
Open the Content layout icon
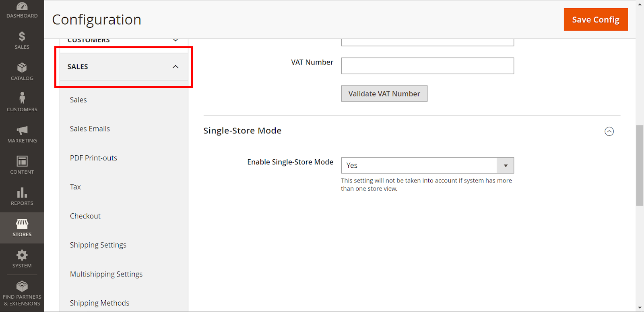point(22,161)
